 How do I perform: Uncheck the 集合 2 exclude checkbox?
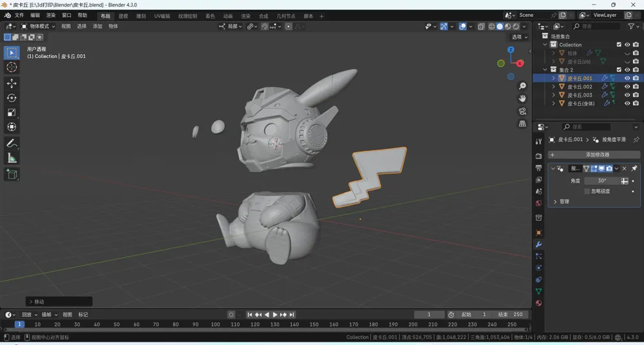pos(619,70)
